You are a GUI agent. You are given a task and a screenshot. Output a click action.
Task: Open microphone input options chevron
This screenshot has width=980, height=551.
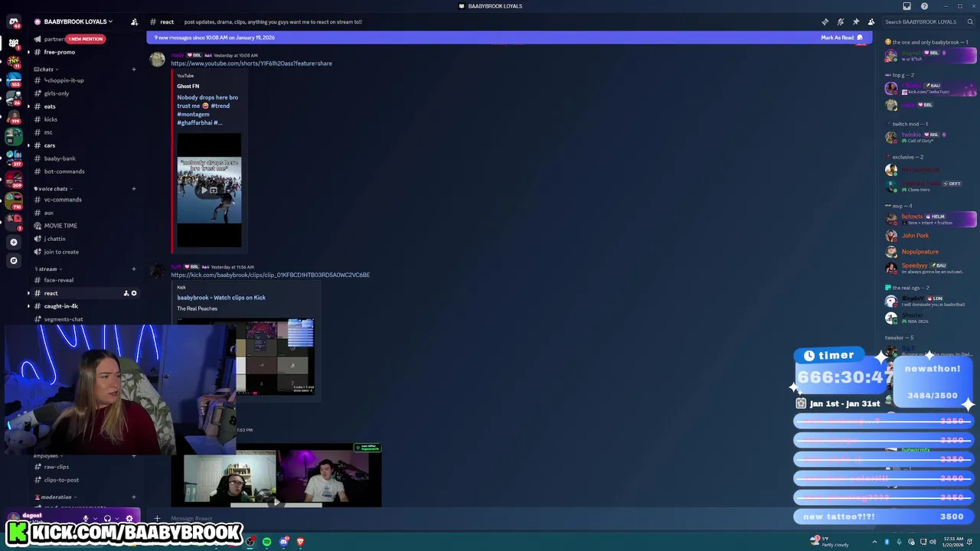(x=95, y=518)
